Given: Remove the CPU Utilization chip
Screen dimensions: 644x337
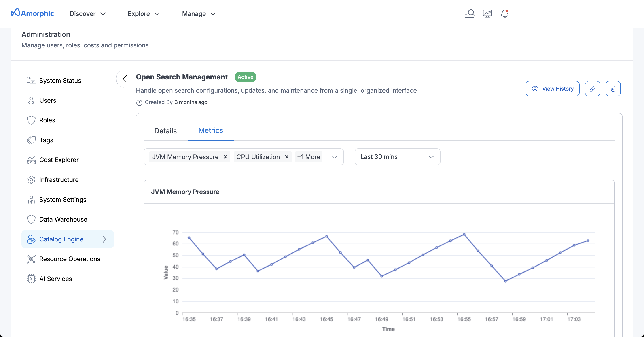Looking at the screenshot, I should pyautogui.click(x=286, y=157).
